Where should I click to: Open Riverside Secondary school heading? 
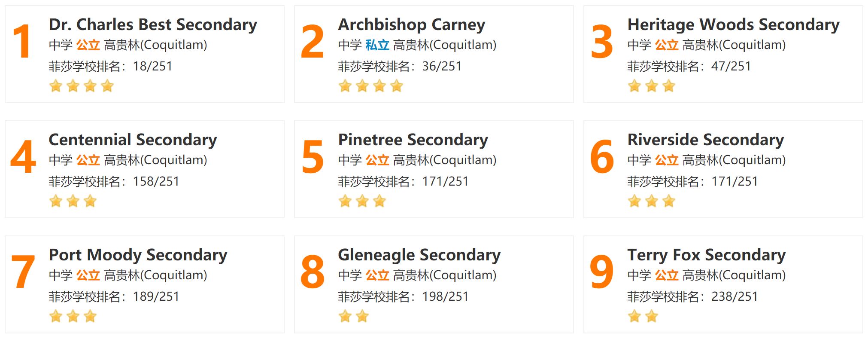point(706,140)
